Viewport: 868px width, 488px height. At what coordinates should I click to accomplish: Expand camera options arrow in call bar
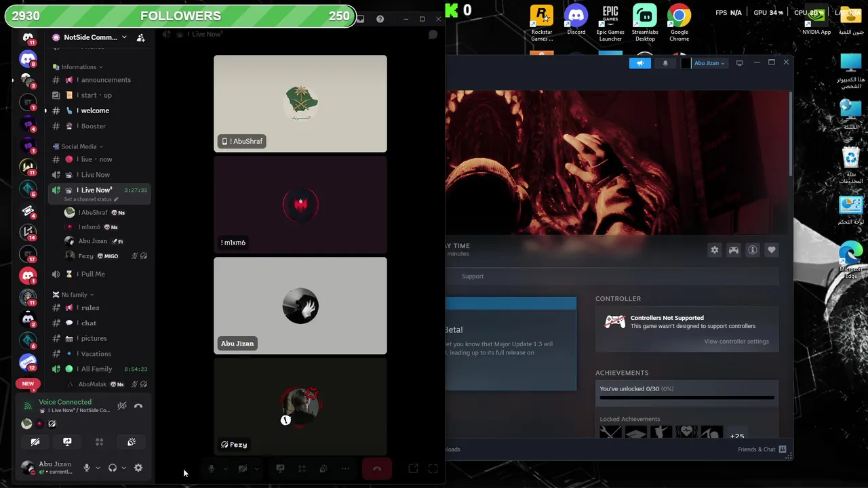256,468
